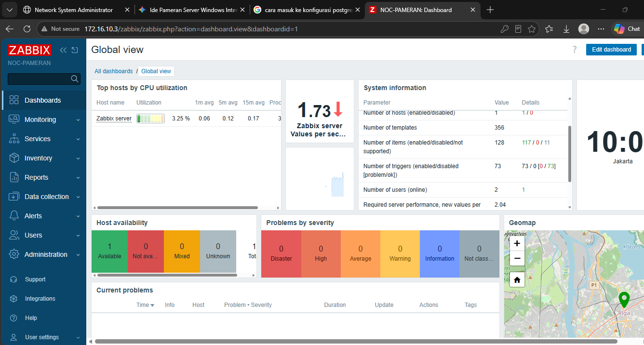Image resolution: width=644 pixels, height=345 pixels.
Task: Expand the Inventory menu chevron
Action: click(x=78, y=159)
